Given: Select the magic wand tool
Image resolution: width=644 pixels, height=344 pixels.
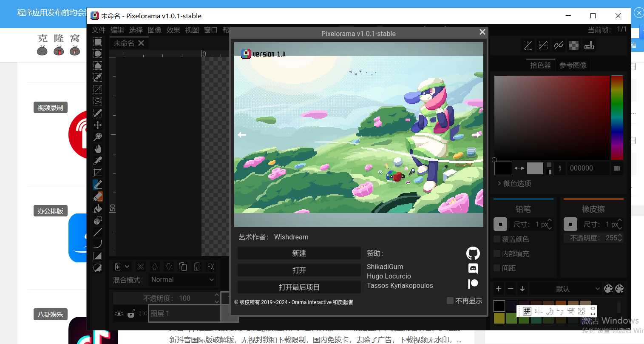Looking at the screenshot, I should 98,89.
